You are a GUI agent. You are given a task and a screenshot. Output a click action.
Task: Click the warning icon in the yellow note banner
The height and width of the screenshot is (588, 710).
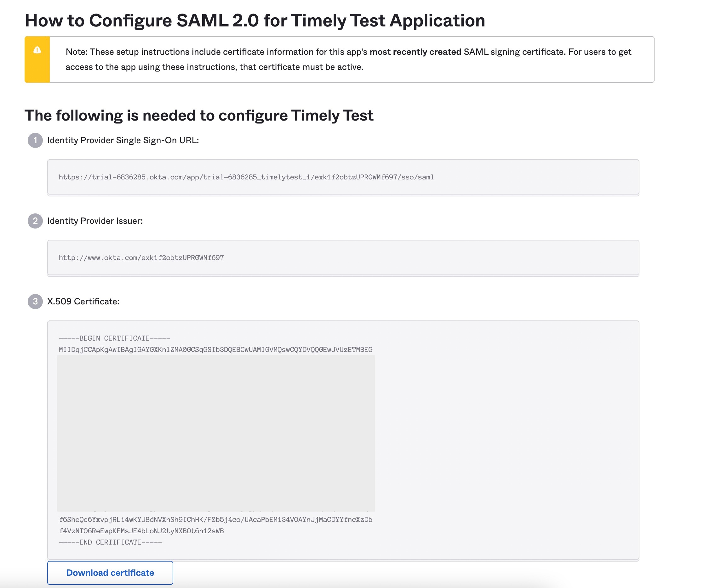[x=37, y=50]
